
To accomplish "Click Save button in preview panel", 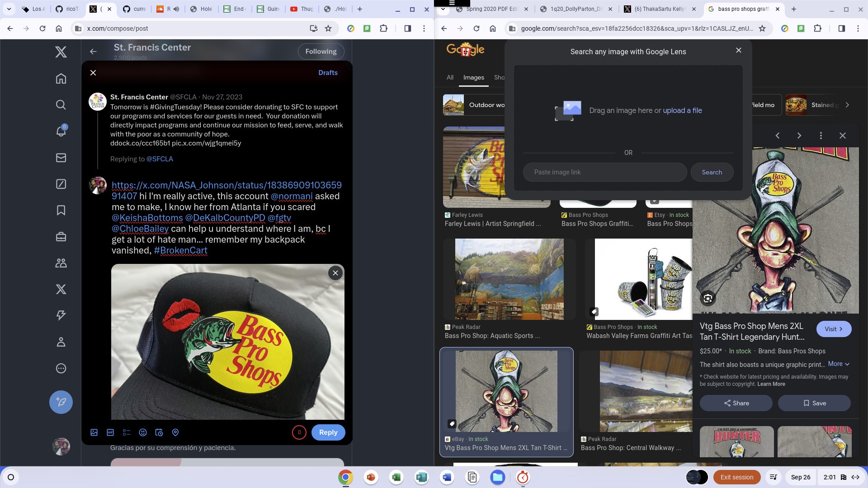I will click(814, 403).
